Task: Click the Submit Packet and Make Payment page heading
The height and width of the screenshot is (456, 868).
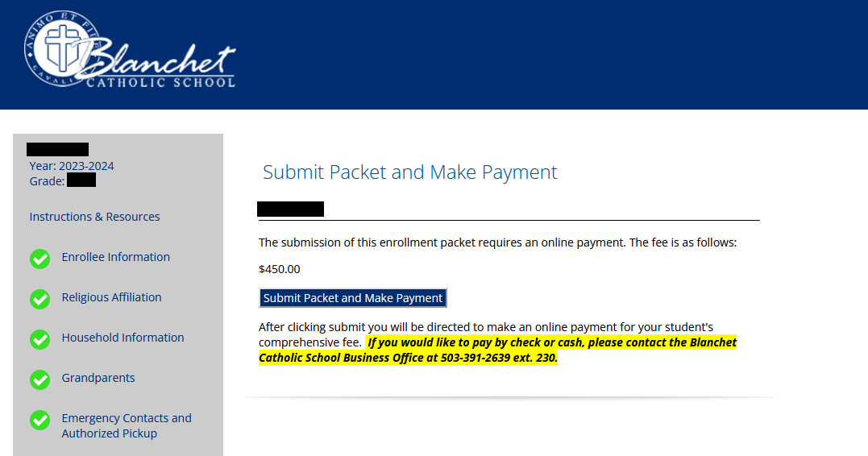Action: click(409, 172)
